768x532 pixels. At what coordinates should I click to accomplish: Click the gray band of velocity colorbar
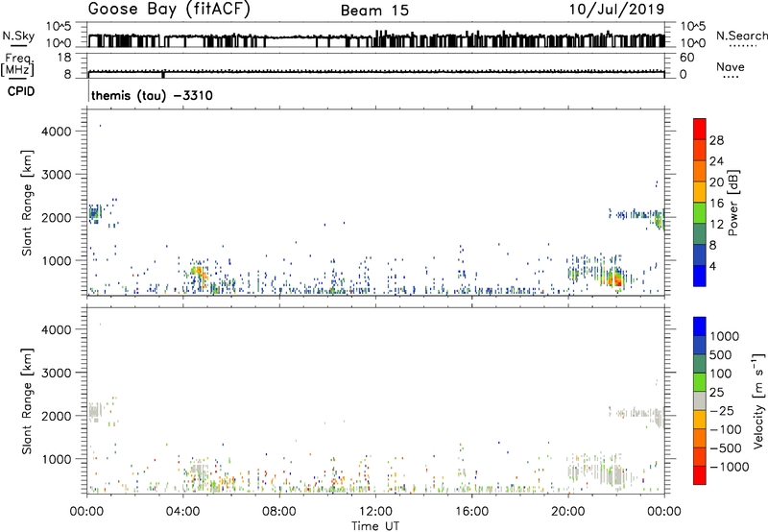tap(700, 400)
